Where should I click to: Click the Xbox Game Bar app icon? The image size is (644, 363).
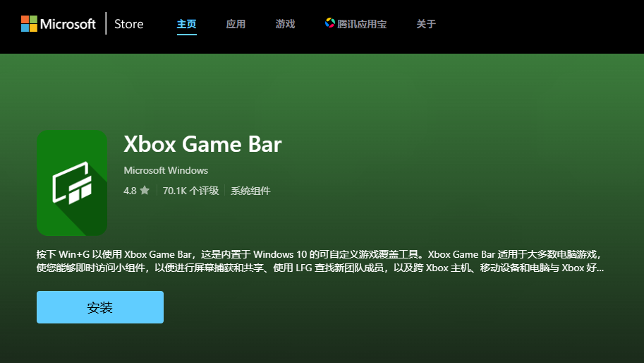72,183
